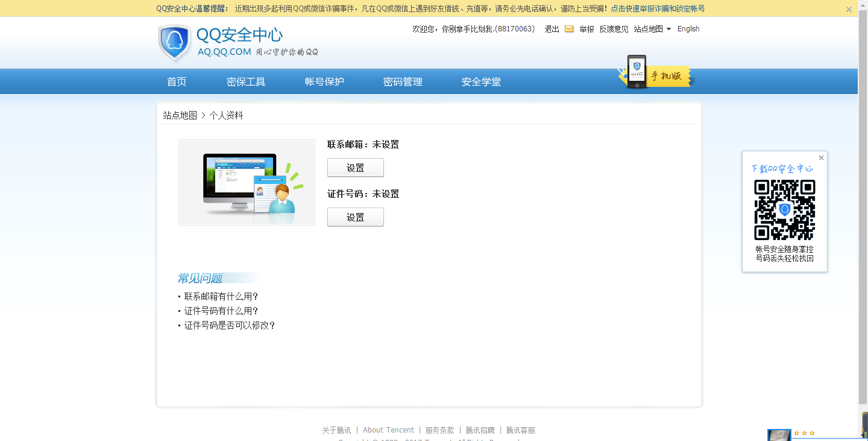Open FAQ 联系邮箱有什么用？
This screenshot has height=441, width=868.
221,297
